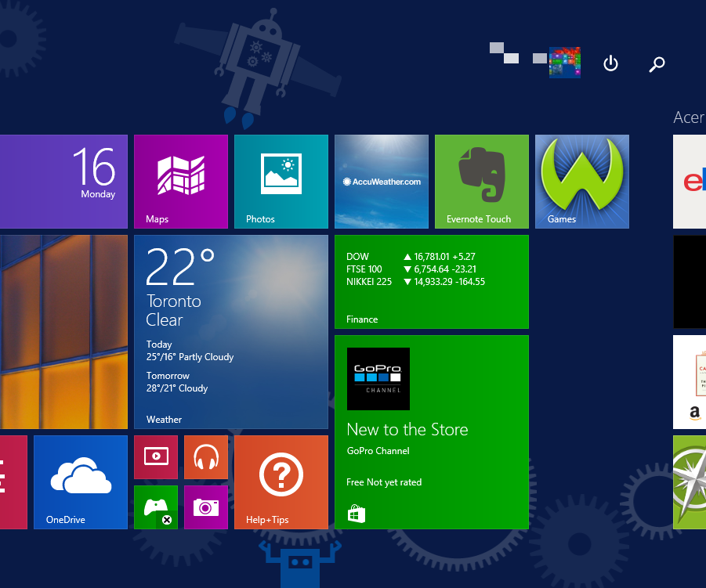Open the Amazon tile
The height and width of the screenshot is (588, 706).
tap(690, 382)
